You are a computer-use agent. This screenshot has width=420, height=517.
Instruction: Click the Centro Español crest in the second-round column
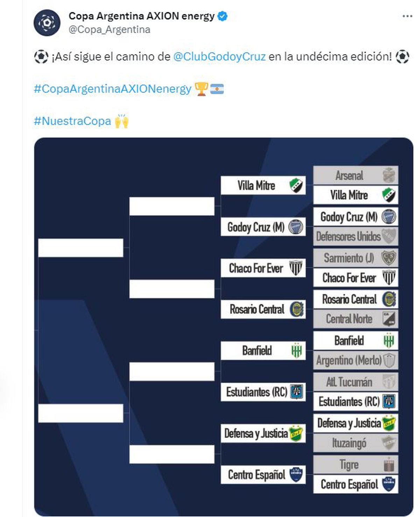[x=296, y=475]
